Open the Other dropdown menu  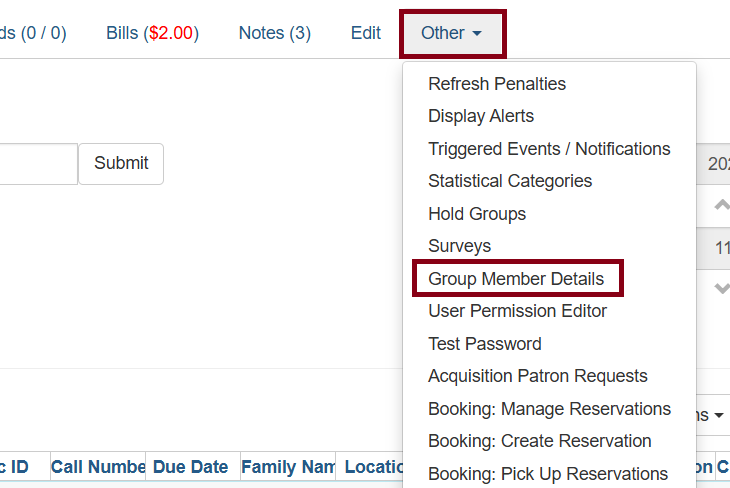452,33
